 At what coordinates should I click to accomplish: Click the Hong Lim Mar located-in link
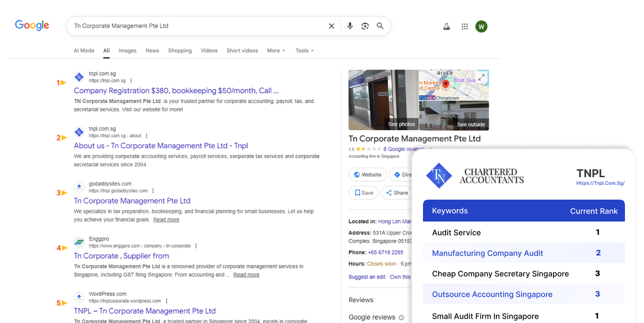pyautogui.click(x=394, y=222)
